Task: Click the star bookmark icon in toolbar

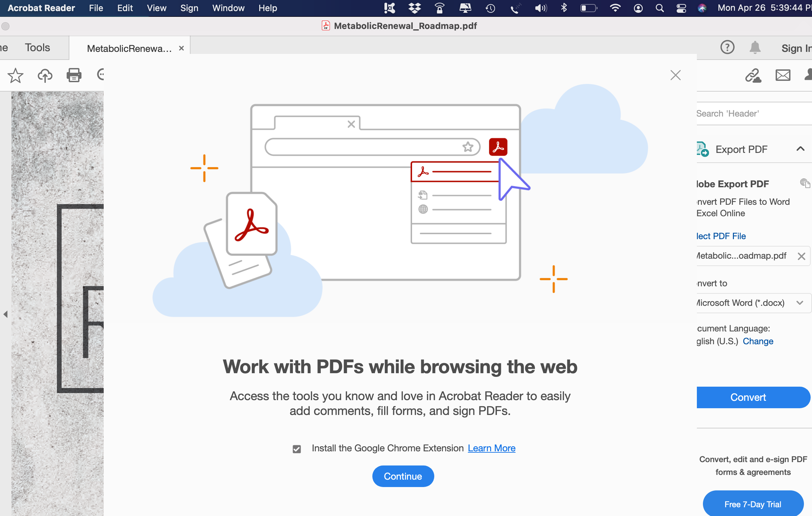Action: point(15,75)
